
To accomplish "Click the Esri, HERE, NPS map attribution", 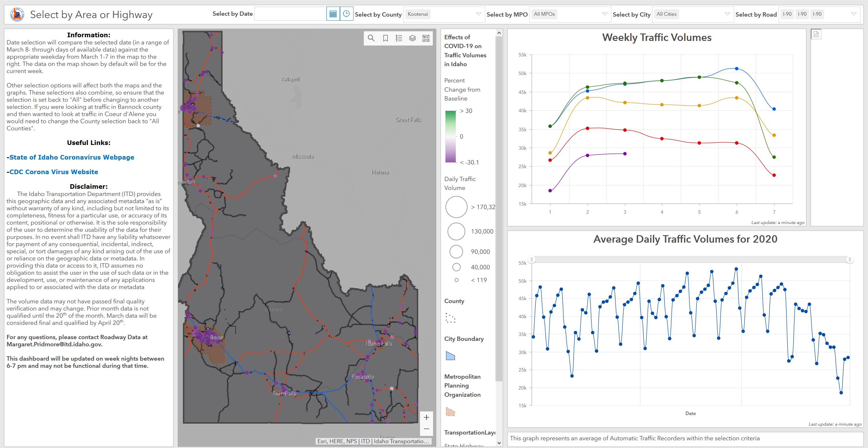I will pyautogui.click(x=373, y=441).
